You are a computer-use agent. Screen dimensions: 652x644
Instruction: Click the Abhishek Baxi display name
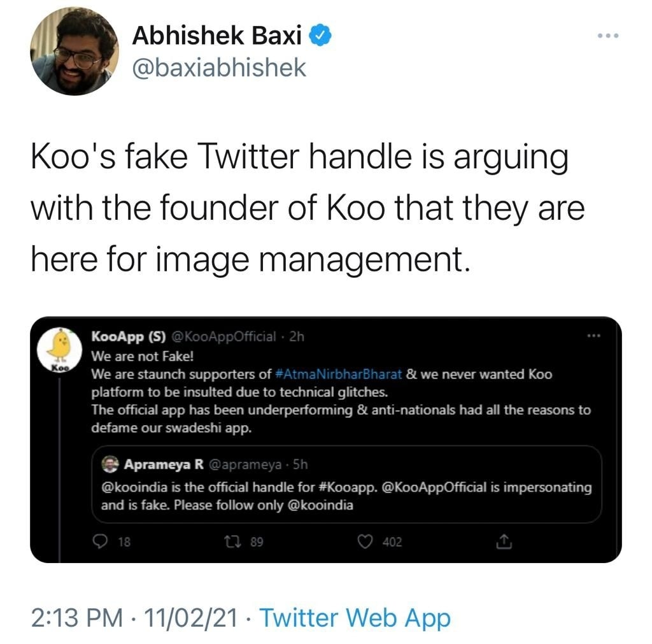pos(216,36)
